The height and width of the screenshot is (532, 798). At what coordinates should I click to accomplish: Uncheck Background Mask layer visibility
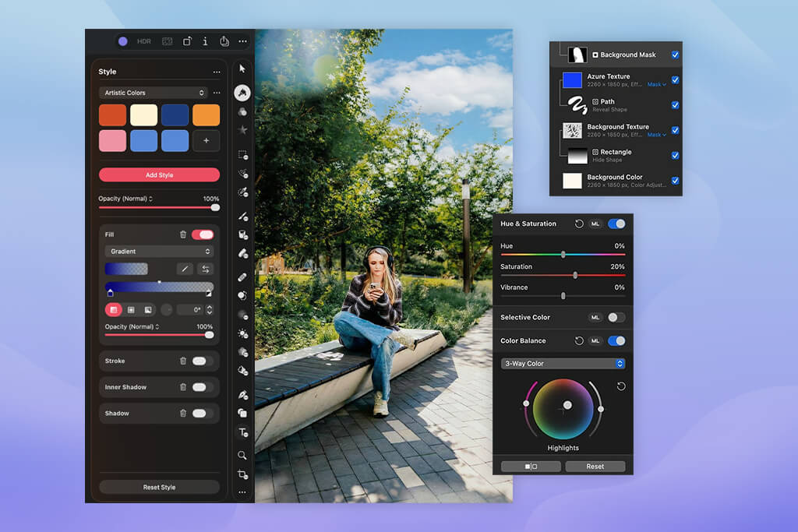point(675,55)
